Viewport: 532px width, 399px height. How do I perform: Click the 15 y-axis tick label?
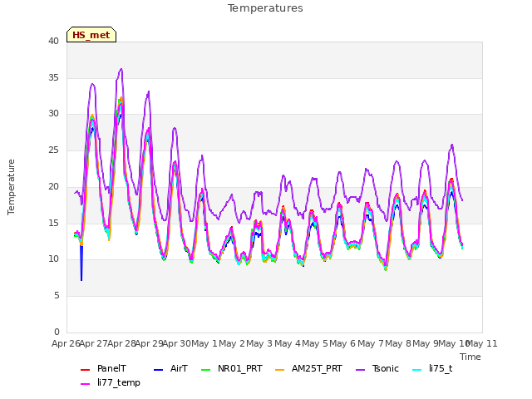pos(53,223)
